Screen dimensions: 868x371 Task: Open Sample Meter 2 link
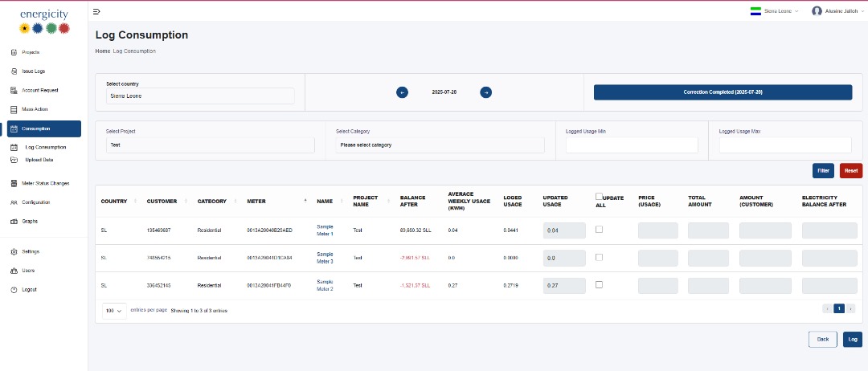point(325,285)
